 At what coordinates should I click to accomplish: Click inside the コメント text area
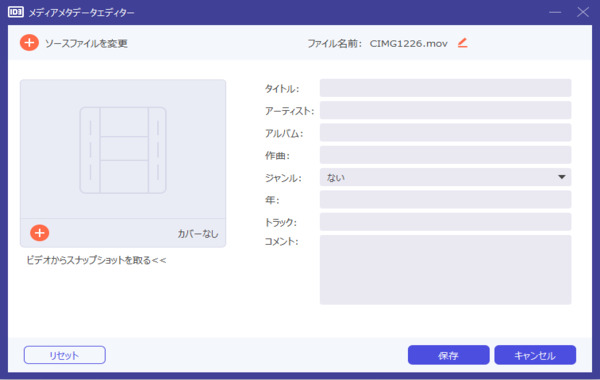click(445, 270)
